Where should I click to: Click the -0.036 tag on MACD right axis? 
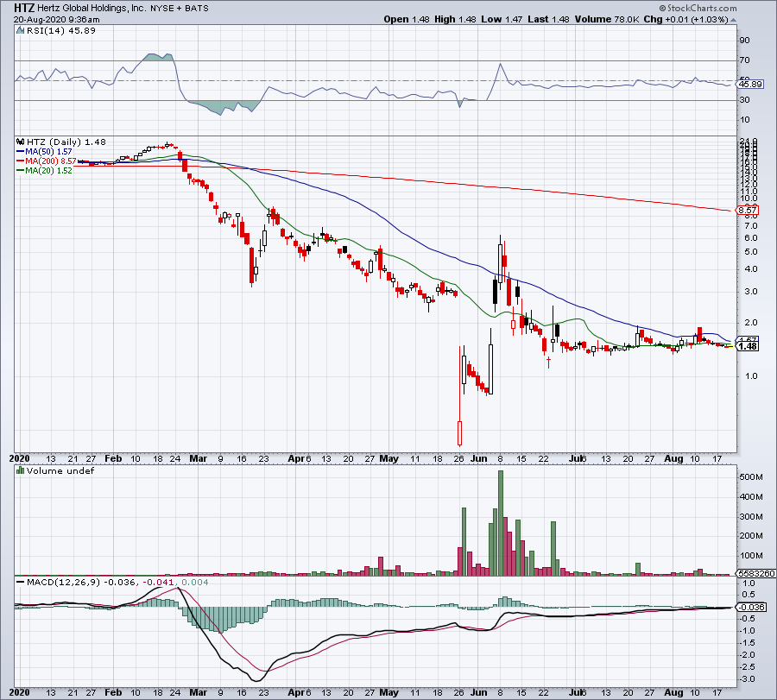(751, 607)
